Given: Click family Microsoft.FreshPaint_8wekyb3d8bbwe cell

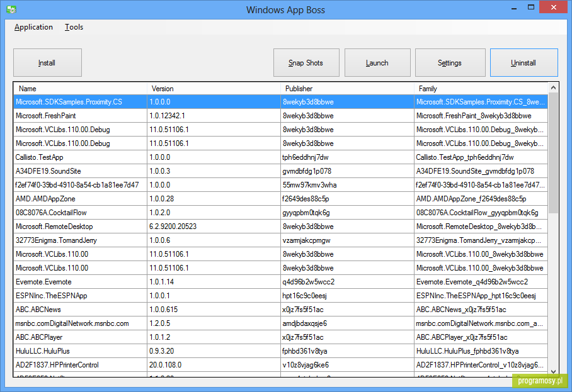Looking at the screenshot, I should pyautogui.click(x=481, y=116).
